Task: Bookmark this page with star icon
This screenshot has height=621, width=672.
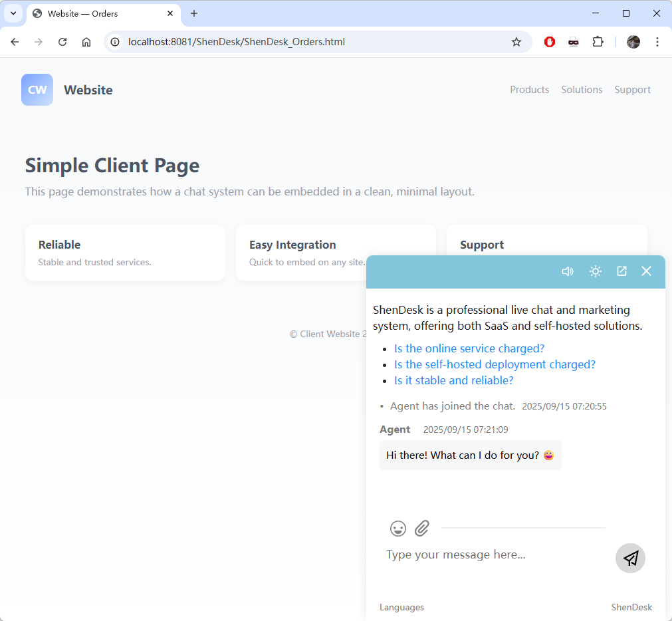Action: [x=516, y=42]
